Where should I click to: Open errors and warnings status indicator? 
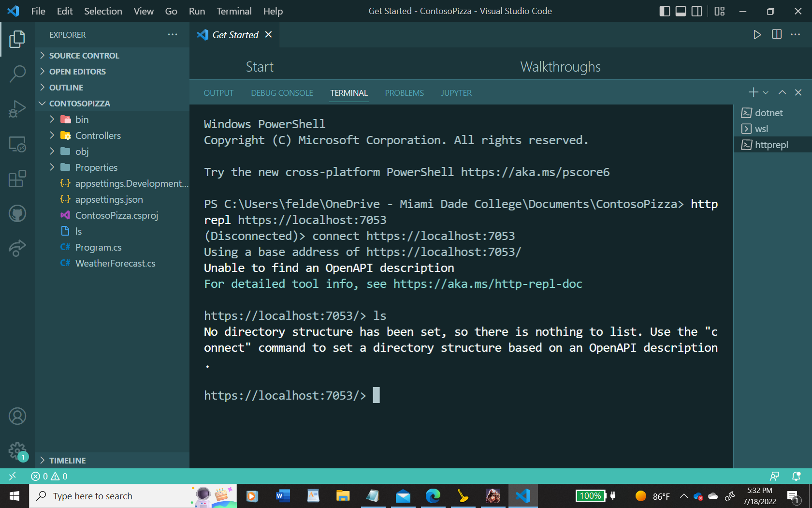coord(49,476)
